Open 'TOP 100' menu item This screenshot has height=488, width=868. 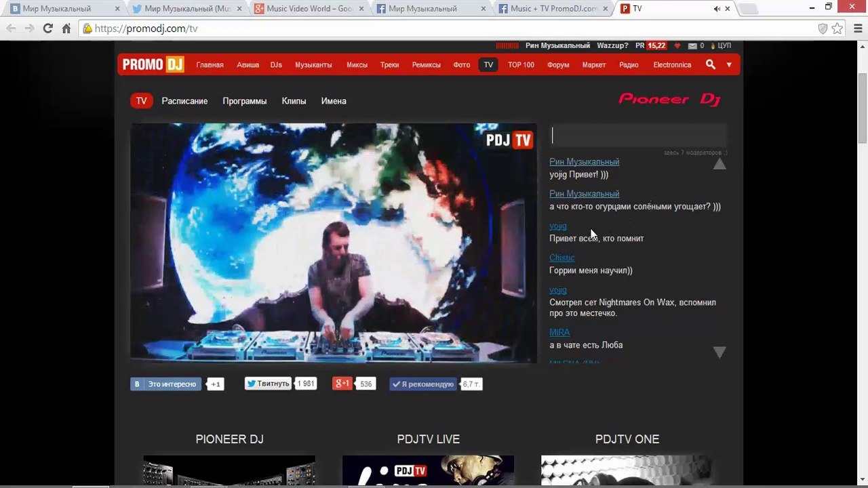[x=521, y=65]
